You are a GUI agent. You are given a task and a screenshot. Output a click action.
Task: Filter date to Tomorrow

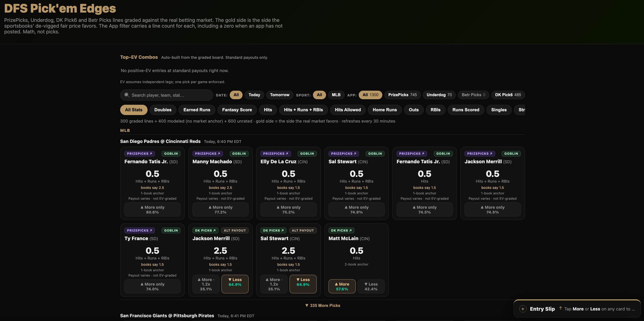pyautogui.click(x=280, y=95)
